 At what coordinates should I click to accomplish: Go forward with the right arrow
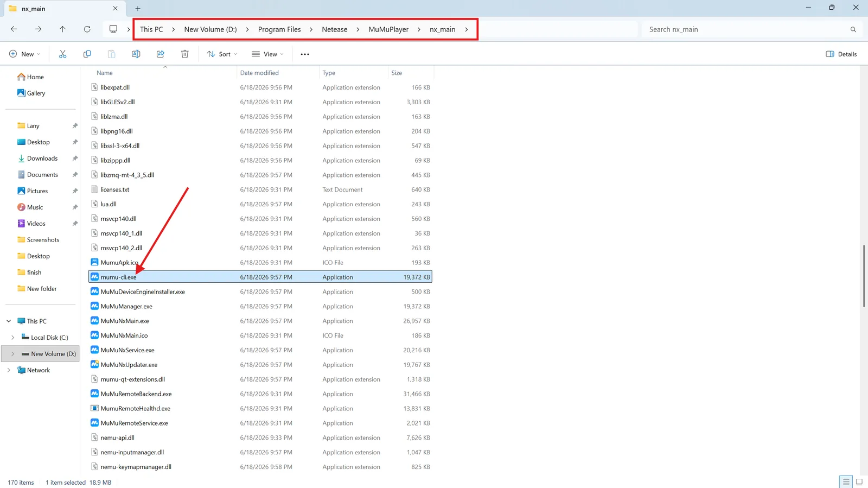click(39, 29)
